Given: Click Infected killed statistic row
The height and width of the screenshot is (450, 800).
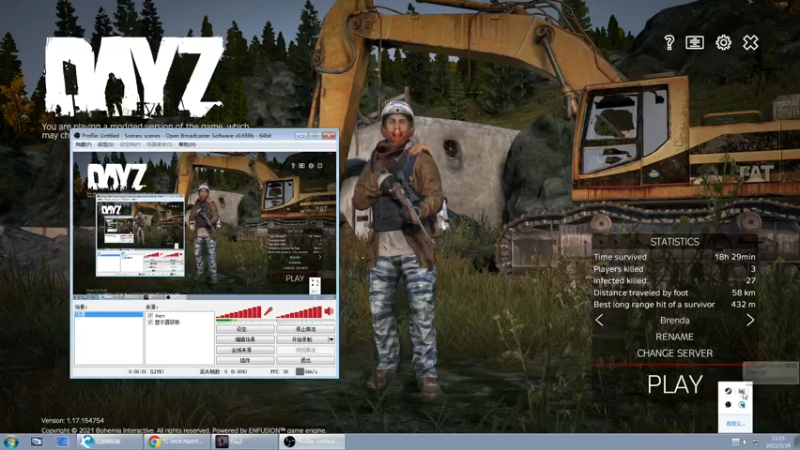Looking at the screenshot, I should [674, 281].
